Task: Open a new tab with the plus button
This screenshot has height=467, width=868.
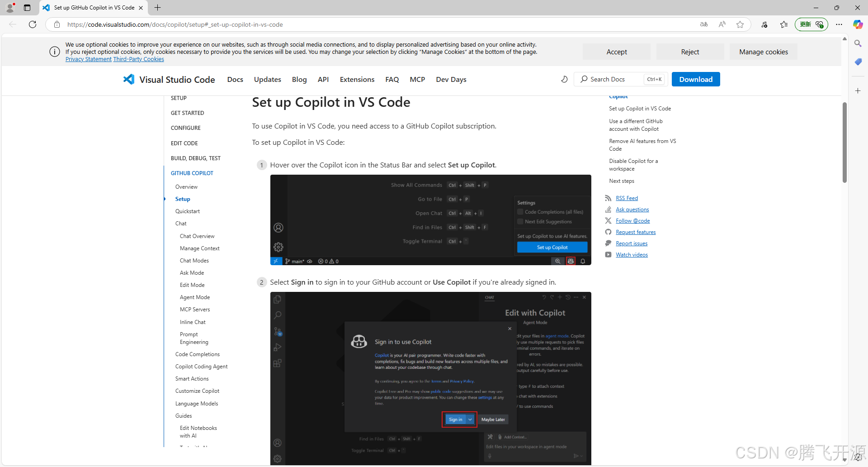Action: (x=157, y=8)
